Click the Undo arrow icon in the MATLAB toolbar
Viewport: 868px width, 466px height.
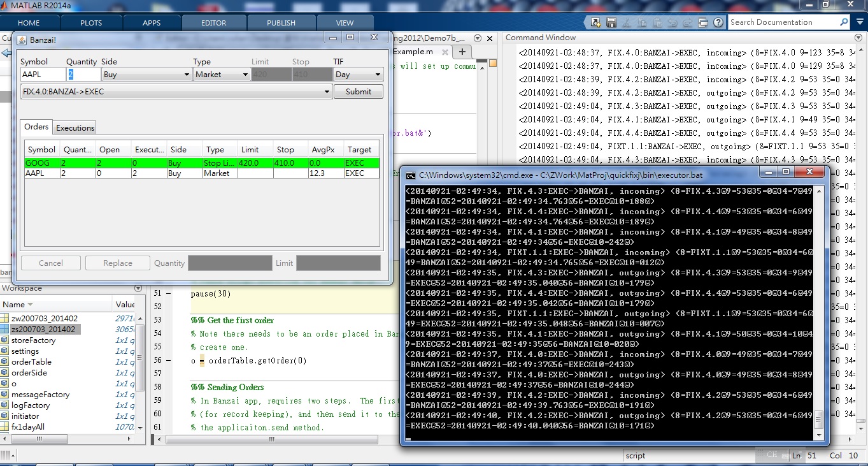672,22
